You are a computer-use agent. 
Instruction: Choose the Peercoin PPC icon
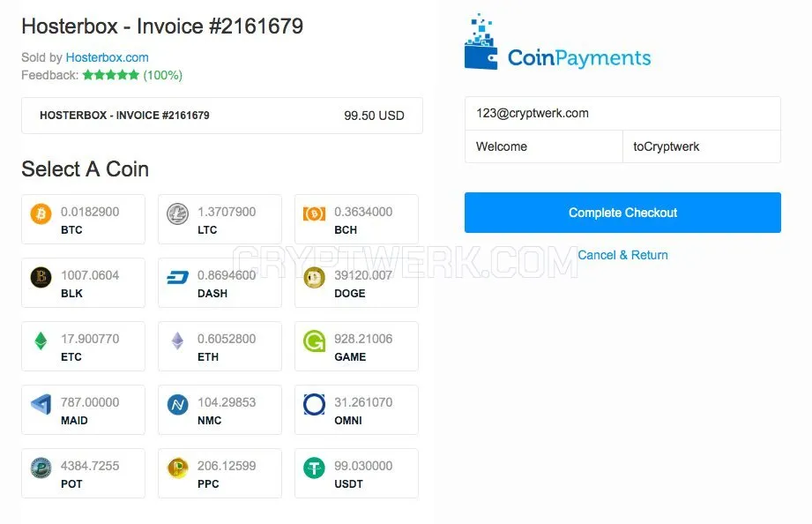click(177, 468)
